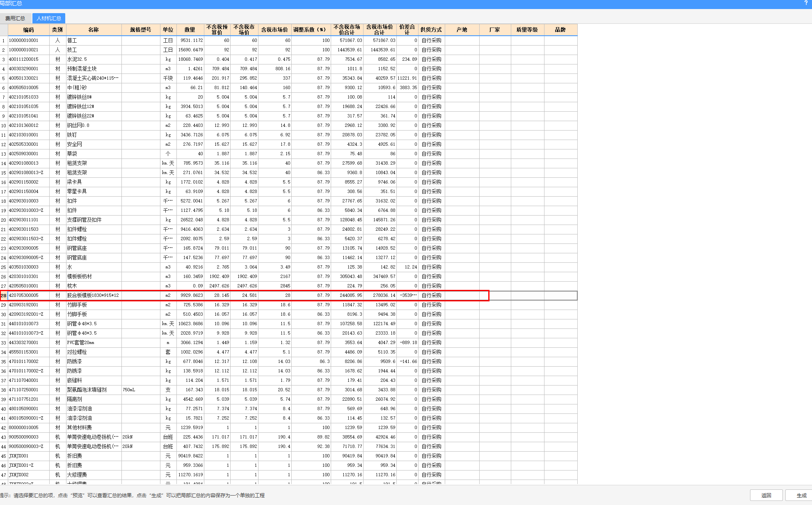
Task: Select the 草袋 name cell
Action: tap(94, 154)
